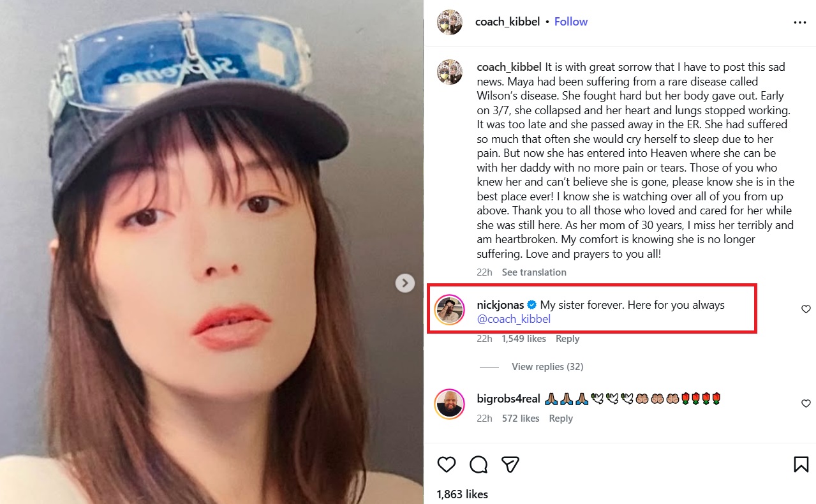
Task: Reply to bigrobs4real's comment
Action: (561, 419)
